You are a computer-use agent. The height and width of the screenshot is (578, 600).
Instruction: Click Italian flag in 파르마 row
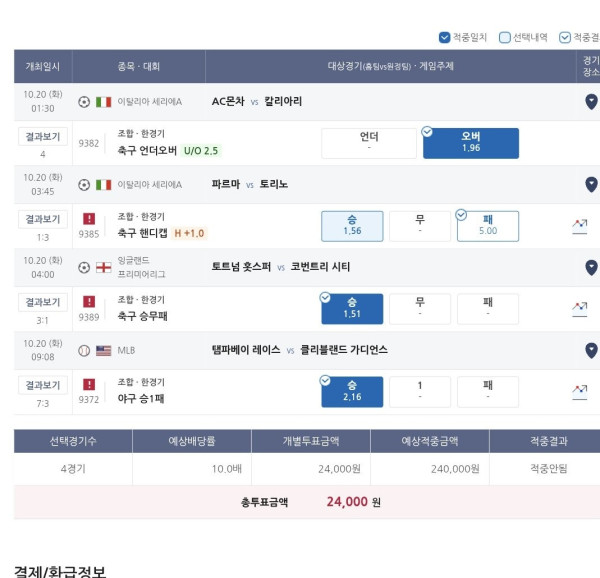click(103, 185)
